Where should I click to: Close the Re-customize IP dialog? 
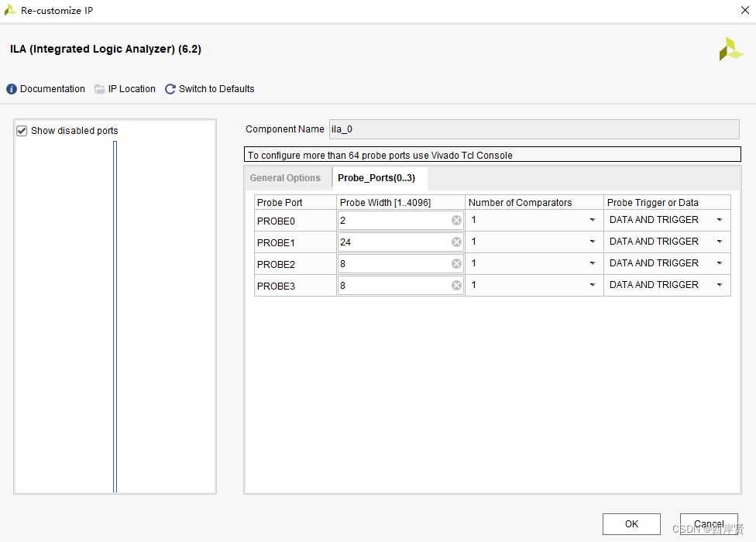[x=745, y=10]
